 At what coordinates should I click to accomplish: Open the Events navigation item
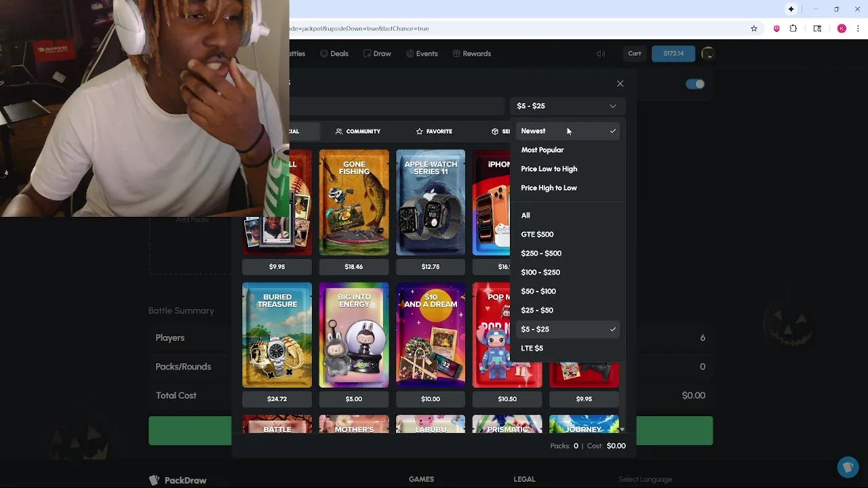pos(422,54)
